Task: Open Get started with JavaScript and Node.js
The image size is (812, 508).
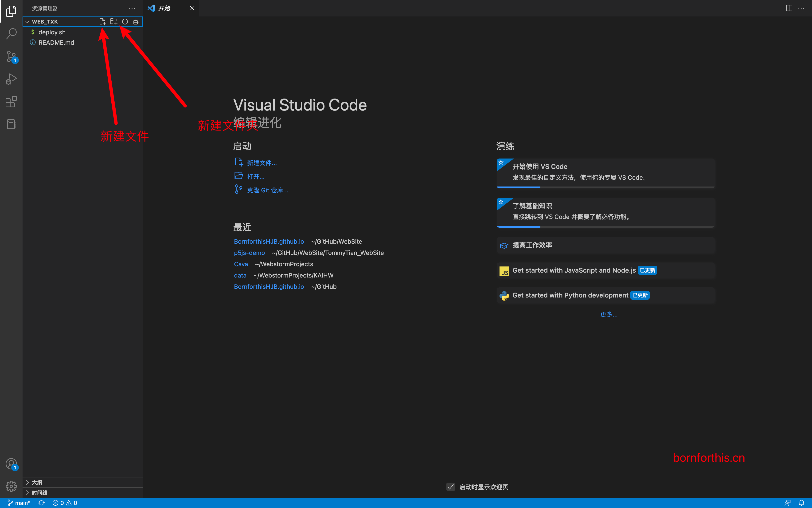Action: pos(606,270)
